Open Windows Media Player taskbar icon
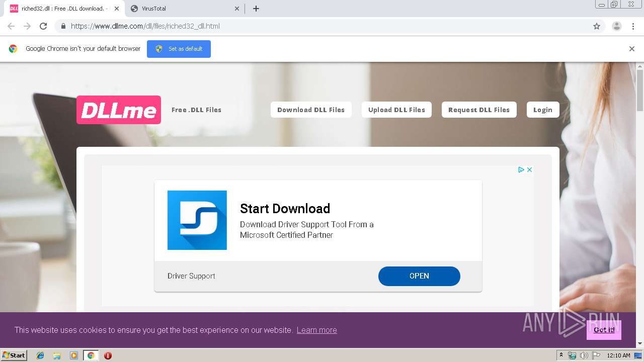The width and height of the screenshot is (644, 362). (x=74, y=355)
